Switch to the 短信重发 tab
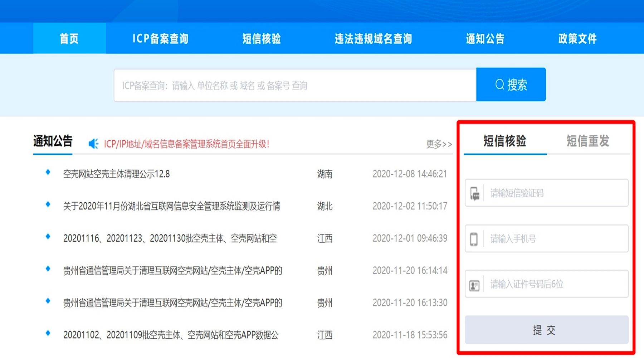The width and height of the screenshot is (644, 358). 587,141
